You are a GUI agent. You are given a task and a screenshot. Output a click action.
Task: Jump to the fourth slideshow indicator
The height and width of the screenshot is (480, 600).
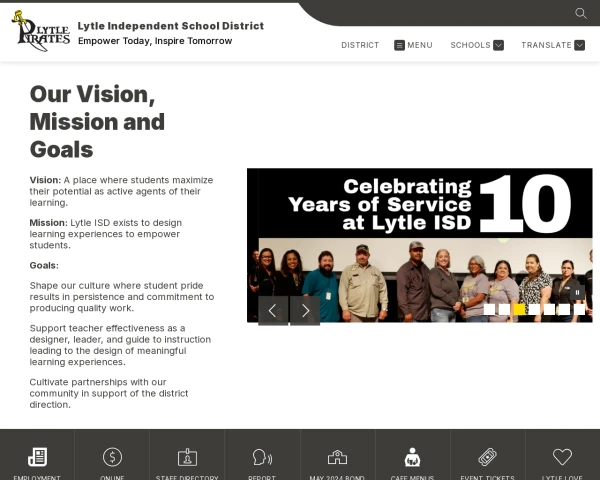[534, 309]
